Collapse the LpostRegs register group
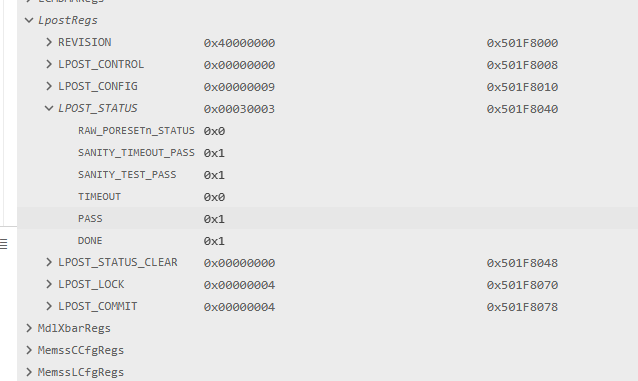This screenshot has height=381, width=638. click(28, 20)
